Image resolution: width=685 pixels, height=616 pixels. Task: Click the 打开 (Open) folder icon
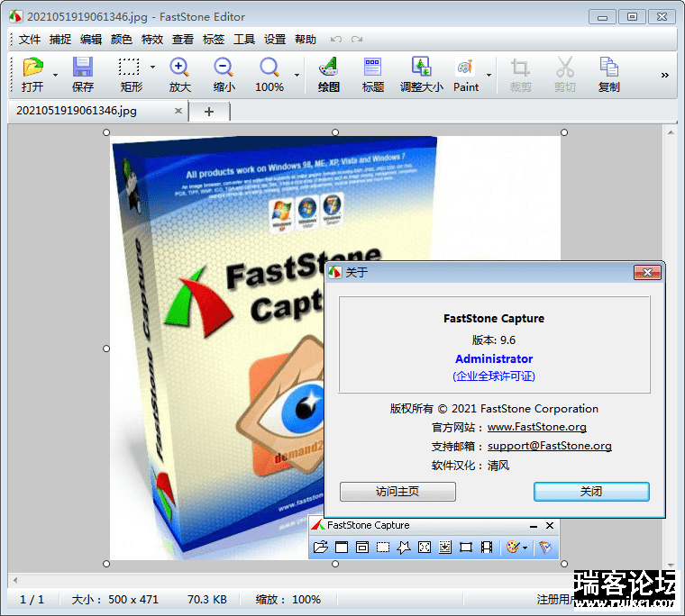pyautogui.click(x=32, y=68)
